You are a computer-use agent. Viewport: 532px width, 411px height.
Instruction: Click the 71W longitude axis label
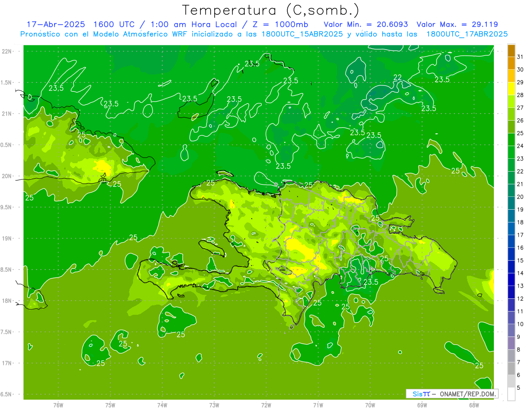click(x=318, y=405)
